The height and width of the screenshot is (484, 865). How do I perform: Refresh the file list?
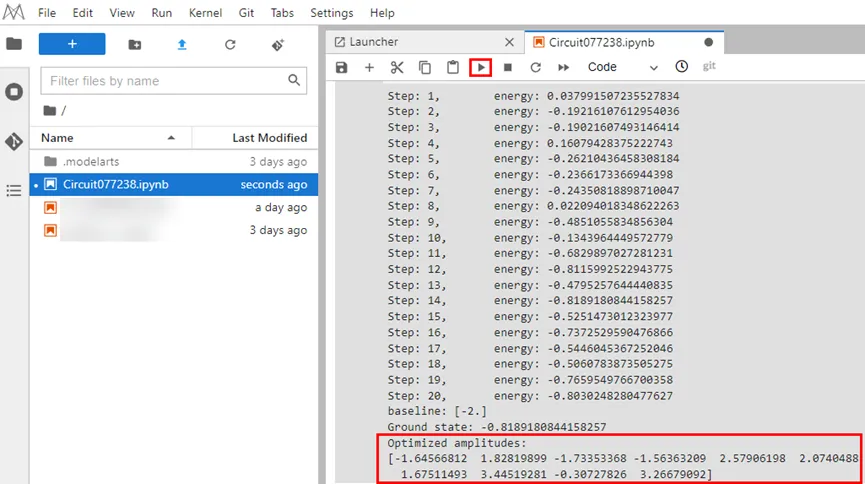tap(230, 45)
